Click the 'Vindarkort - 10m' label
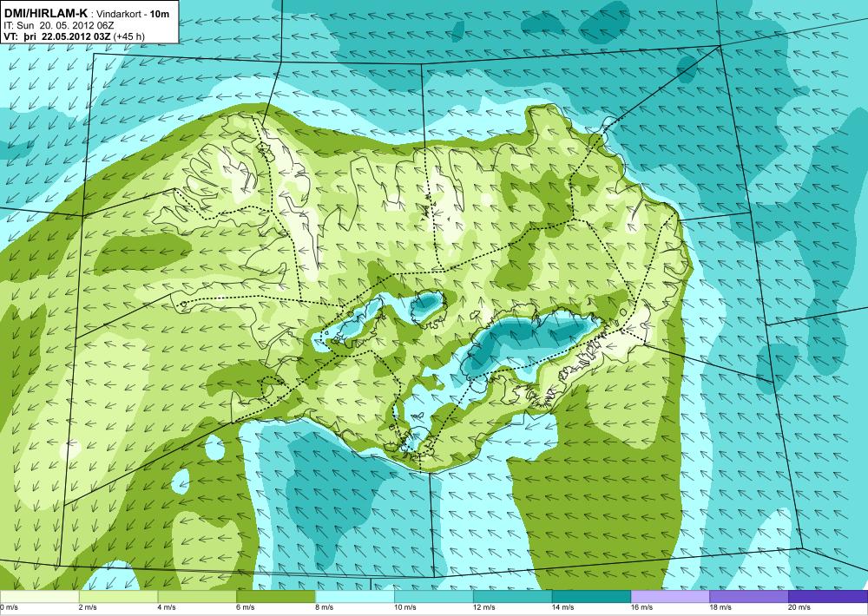The image size is (868, 616). tap(133, 14)
